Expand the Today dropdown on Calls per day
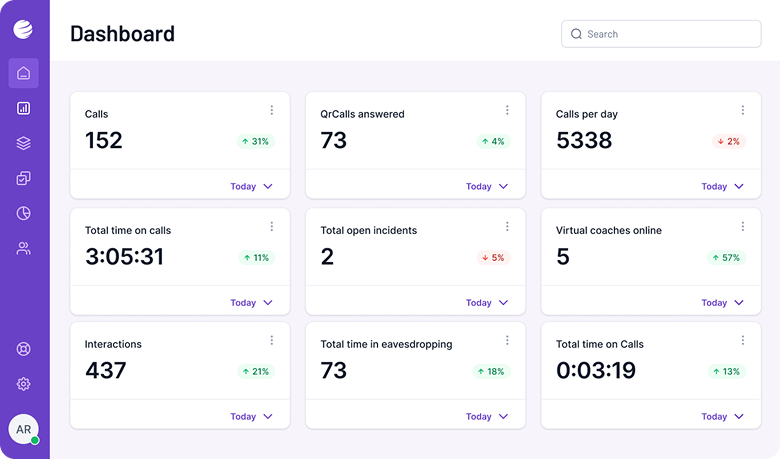 click(723, 186)
